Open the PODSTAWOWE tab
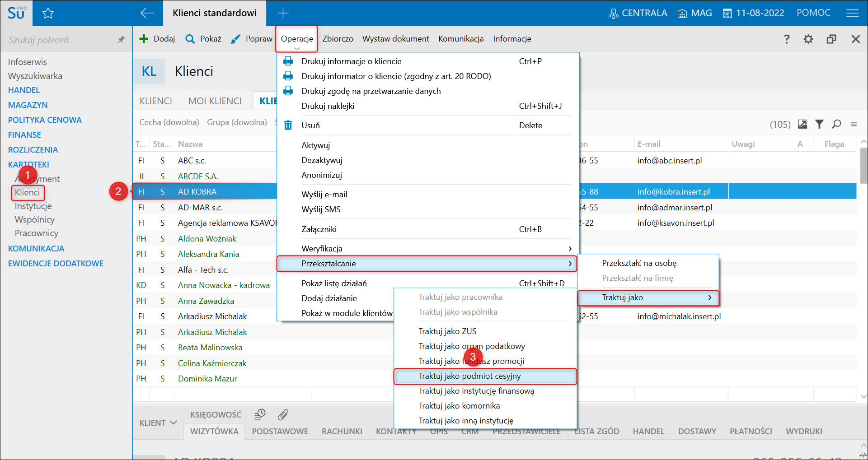The image size is (868, 460). pos(280,432)
